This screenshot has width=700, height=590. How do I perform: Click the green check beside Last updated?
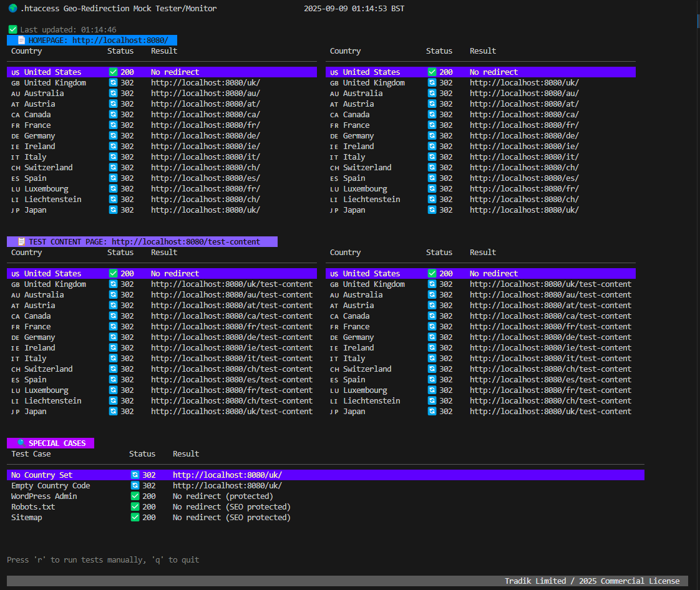point(12,29)
